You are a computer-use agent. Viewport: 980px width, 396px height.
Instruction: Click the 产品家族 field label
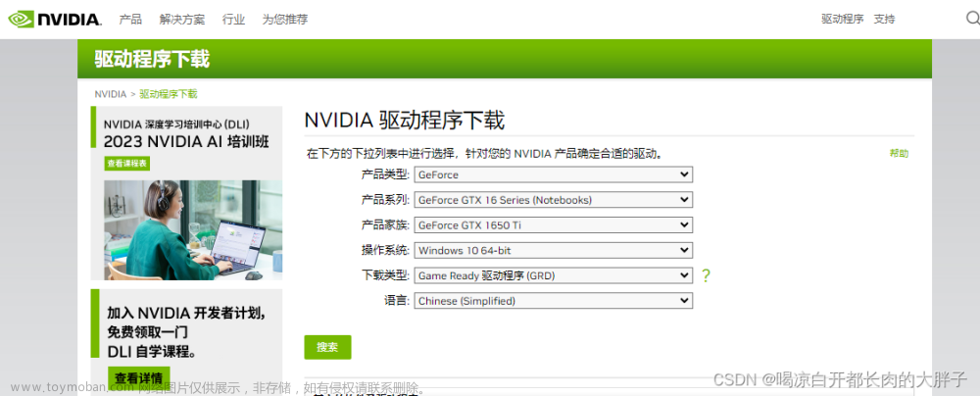385,225
